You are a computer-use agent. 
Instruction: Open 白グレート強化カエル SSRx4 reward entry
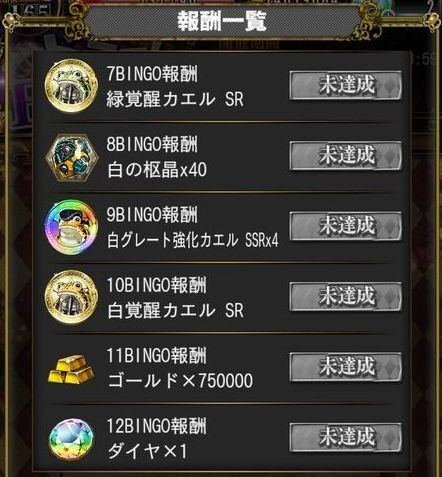(193, 240)
